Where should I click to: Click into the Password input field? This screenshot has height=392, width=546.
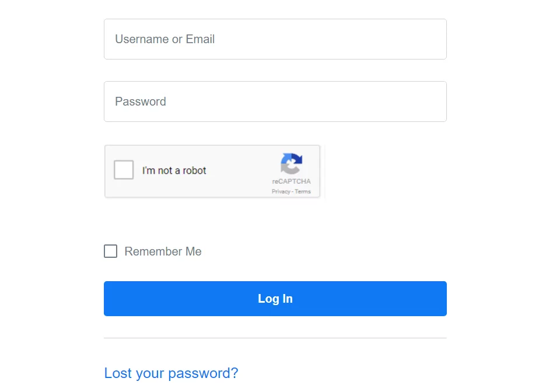(275, 101)
